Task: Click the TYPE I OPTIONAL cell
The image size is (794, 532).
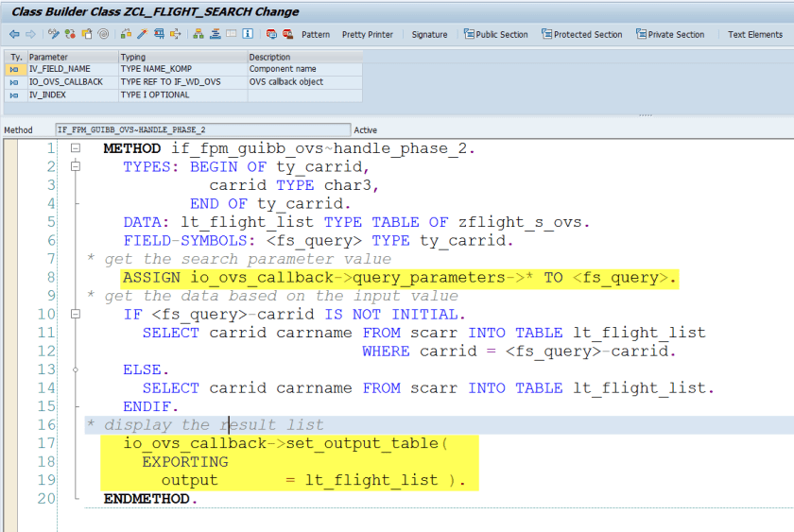Action: [x=182, y=95]
